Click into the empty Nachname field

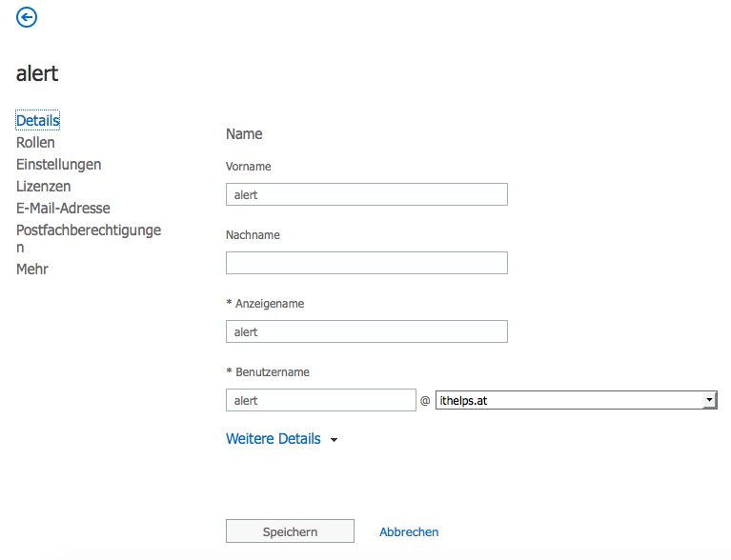[x=367, y=263]
